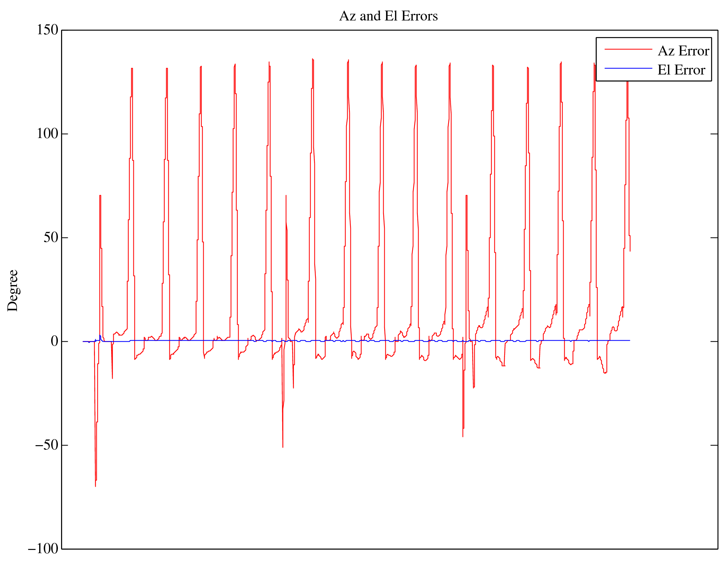This screenshot has width=728, height=562.
Task: Click the 150 y-axis tick label
Action: point(47,30)
